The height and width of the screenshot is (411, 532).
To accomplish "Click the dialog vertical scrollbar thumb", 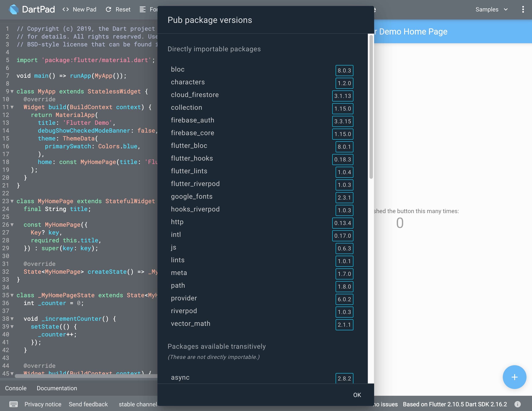I will 371,107.
